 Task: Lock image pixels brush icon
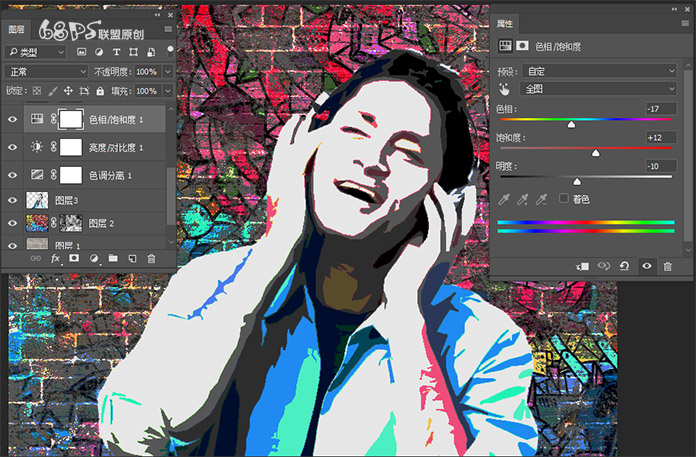tap(52, 91)
